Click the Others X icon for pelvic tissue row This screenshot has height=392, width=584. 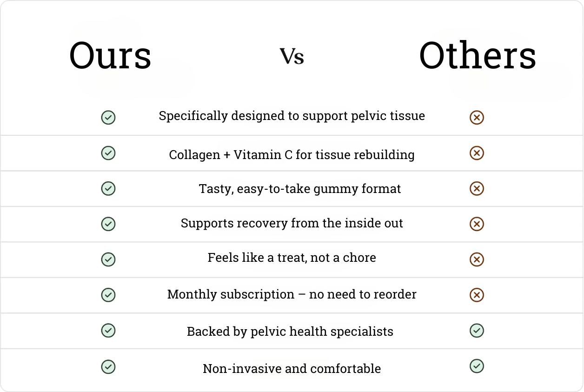click(x=477, y=118)
